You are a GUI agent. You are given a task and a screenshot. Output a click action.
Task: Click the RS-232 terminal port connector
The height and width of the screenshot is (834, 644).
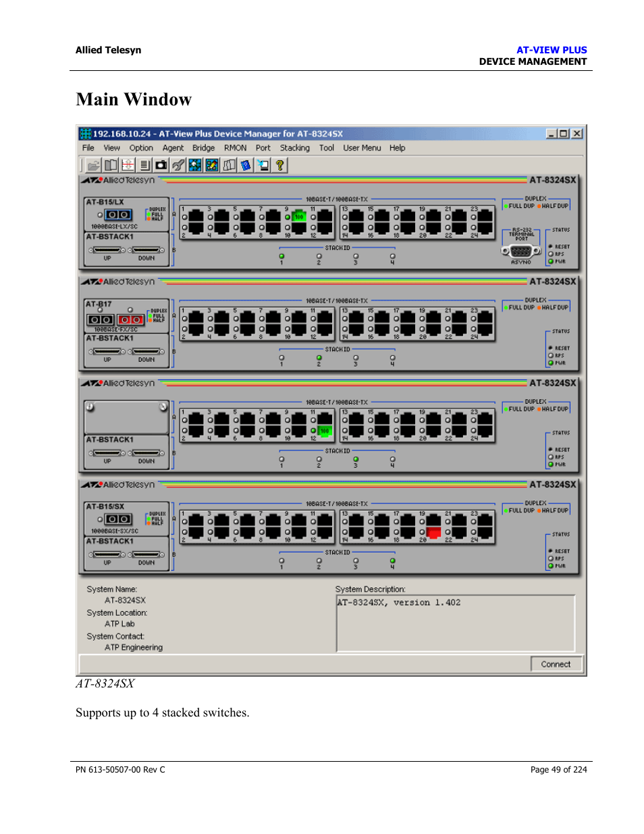[520, 251]
